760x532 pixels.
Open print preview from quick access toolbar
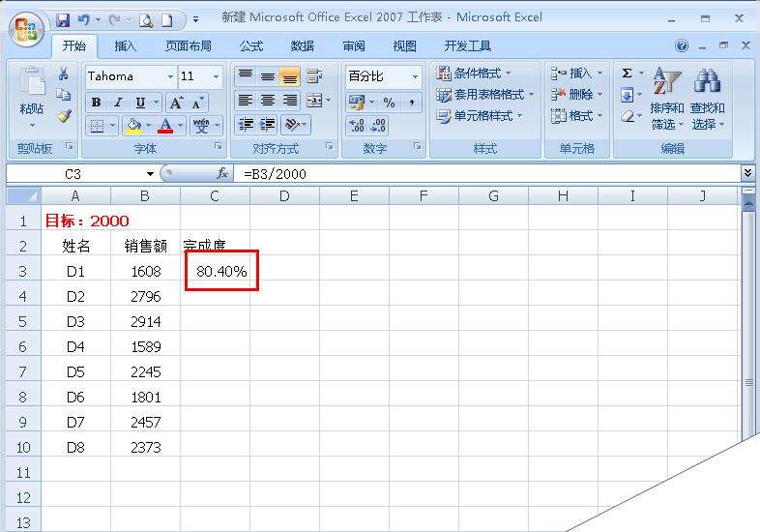146,20
